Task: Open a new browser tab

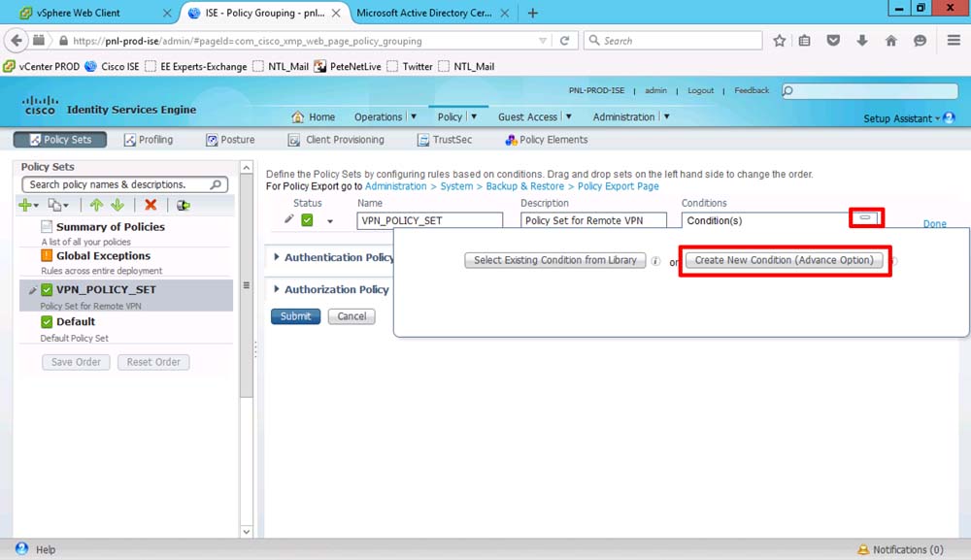Action: click(x=532, y=13)
